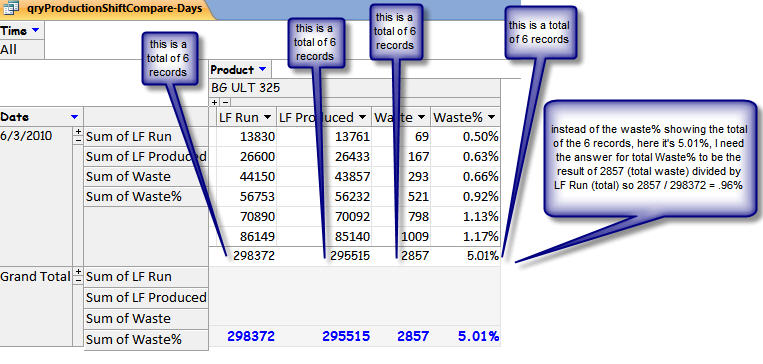Open the LF Produced column dropdown
This screenshot has height=364, width=763.
coord(363,117)
